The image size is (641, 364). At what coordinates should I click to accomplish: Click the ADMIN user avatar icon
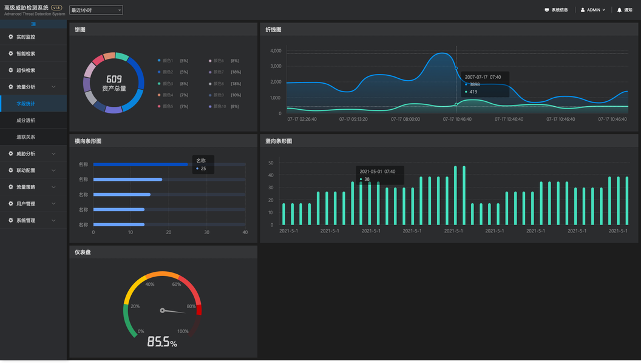coord(583,10)
